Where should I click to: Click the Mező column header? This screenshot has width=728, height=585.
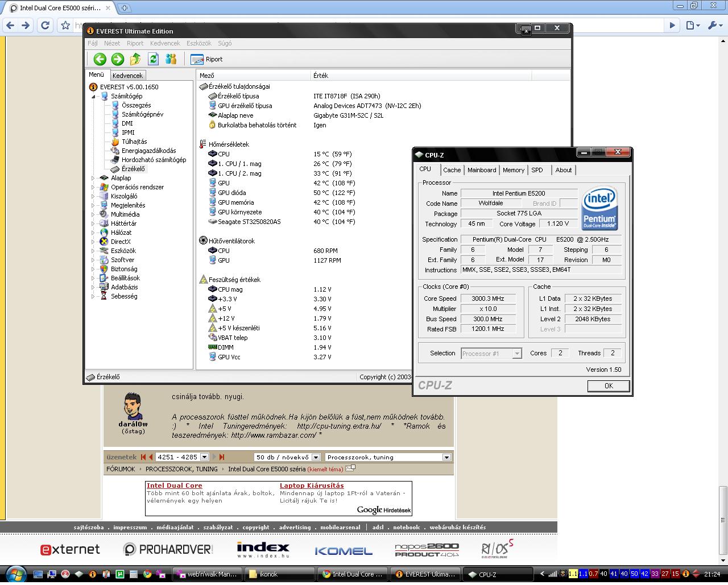tap(254, 75)
